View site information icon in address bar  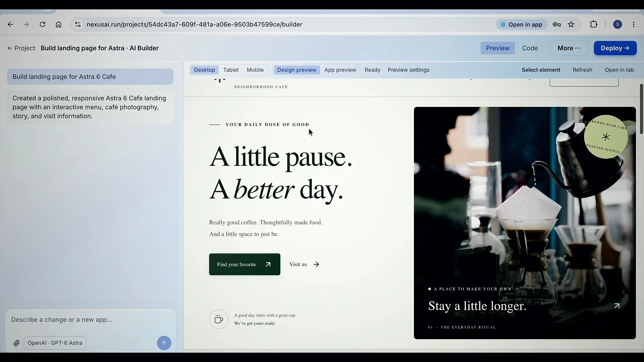pos(78,24)
